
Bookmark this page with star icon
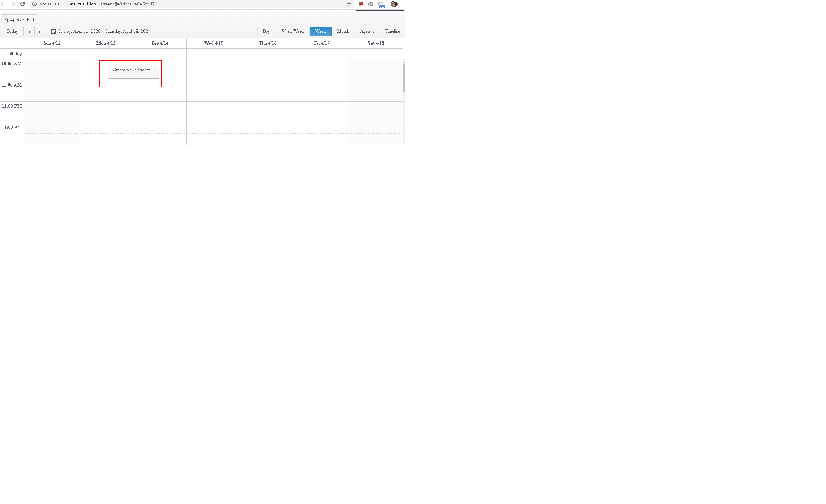(349, 4)
